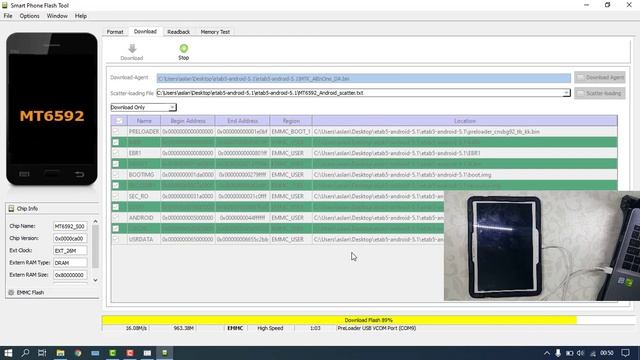Toggle the ANDROID row checkbox
Image resolution: width=640 pixels, height=360 pixels.
(116, 218)
